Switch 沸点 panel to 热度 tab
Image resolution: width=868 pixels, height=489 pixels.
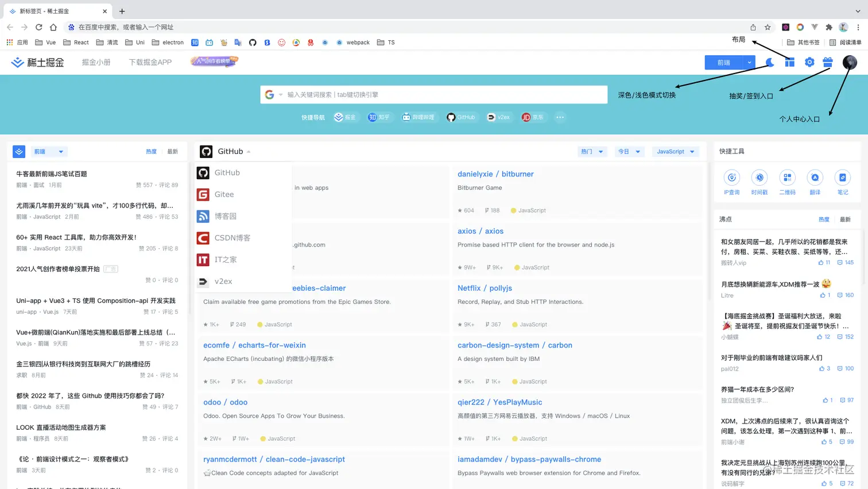click(x=824, y=220)
